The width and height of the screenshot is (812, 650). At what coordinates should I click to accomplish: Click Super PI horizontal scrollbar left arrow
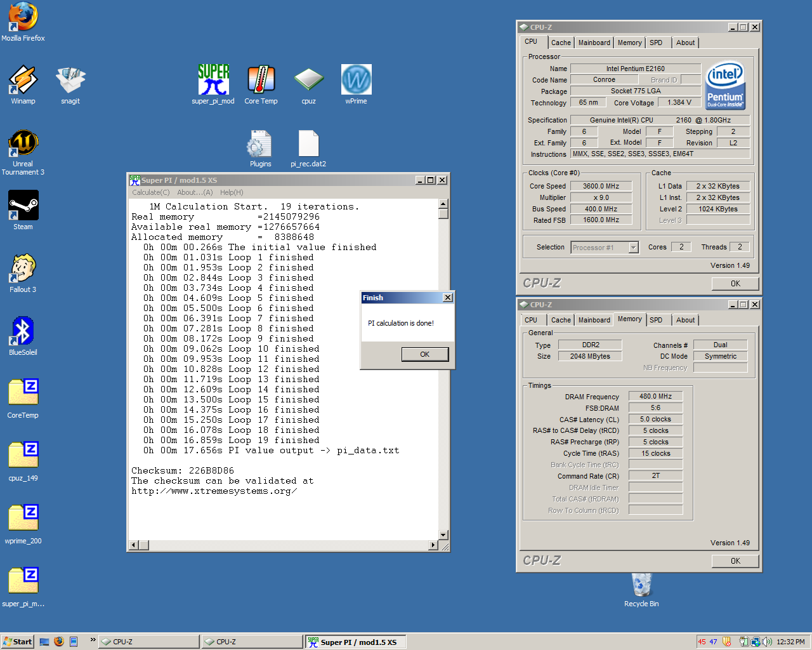pyautogui.click(x=133, y=545)
